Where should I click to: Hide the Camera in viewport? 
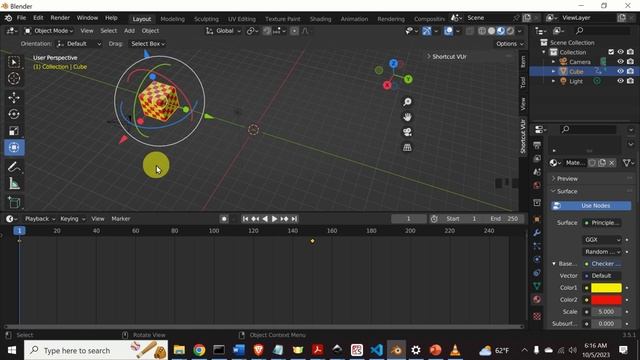click(620, 62)
